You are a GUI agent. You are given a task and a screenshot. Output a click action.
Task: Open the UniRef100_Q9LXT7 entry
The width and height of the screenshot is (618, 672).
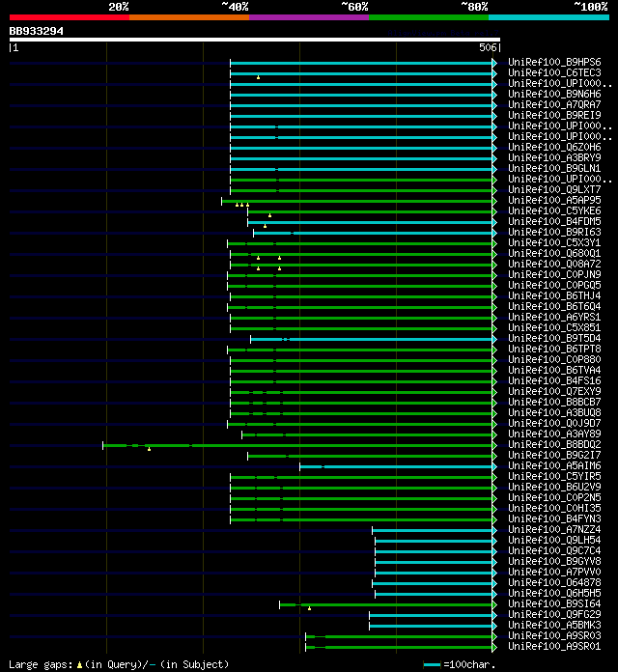(x=554, y=190)
